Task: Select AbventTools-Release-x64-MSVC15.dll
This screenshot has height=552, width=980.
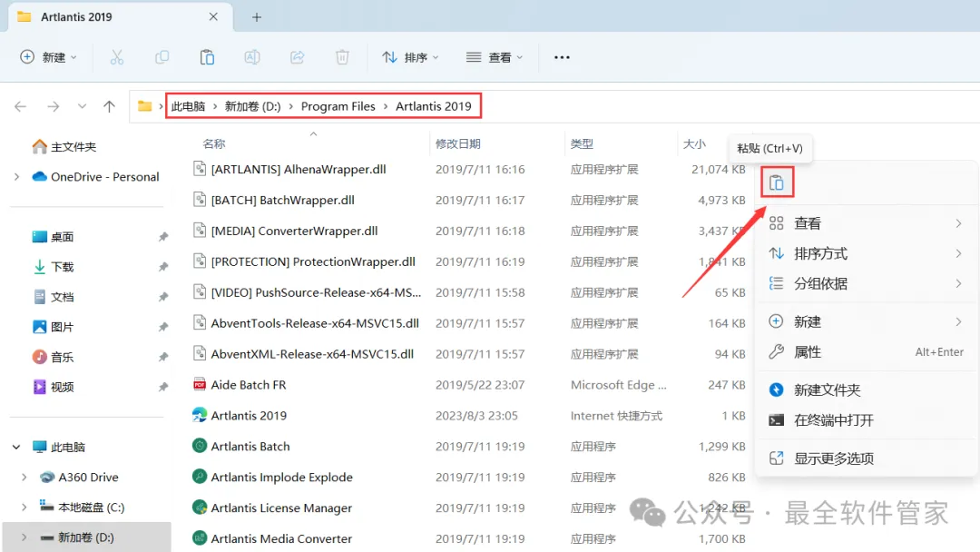Action: tap(315, 323)
